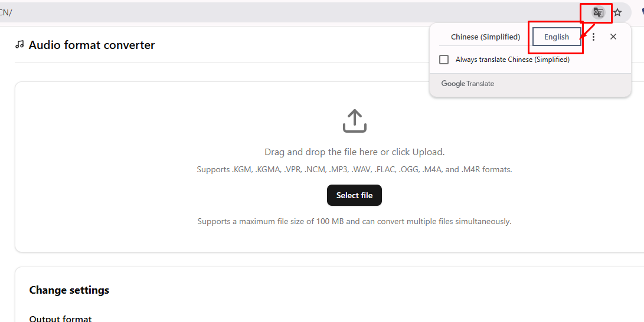Click the Output format label

(60, 318)
